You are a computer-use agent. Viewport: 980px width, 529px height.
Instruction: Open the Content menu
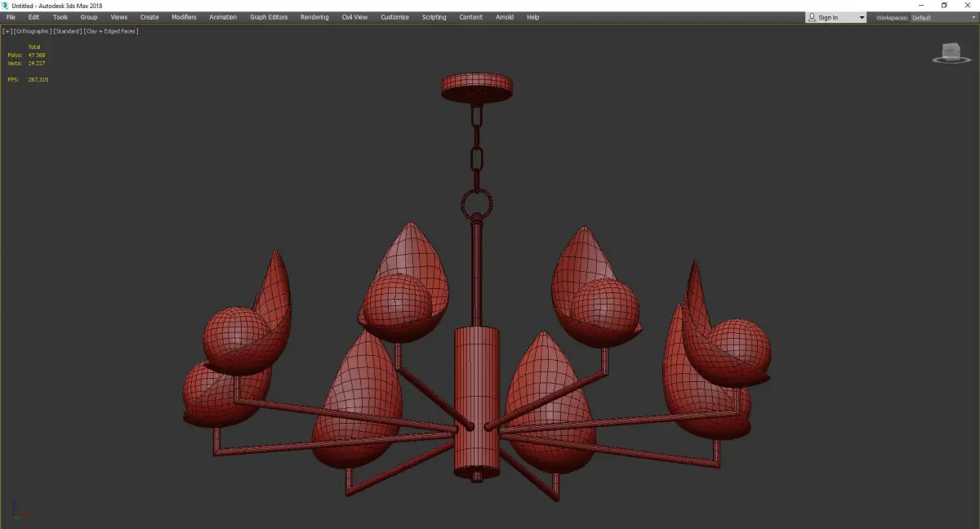(x=470, y=17)
